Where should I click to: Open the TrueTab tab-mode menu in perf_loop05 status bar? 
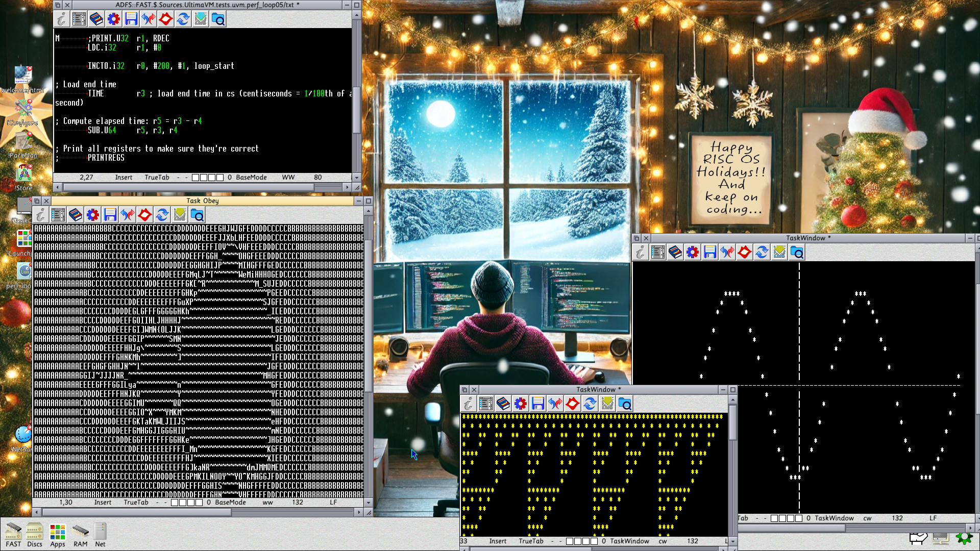tap(157, 178)
